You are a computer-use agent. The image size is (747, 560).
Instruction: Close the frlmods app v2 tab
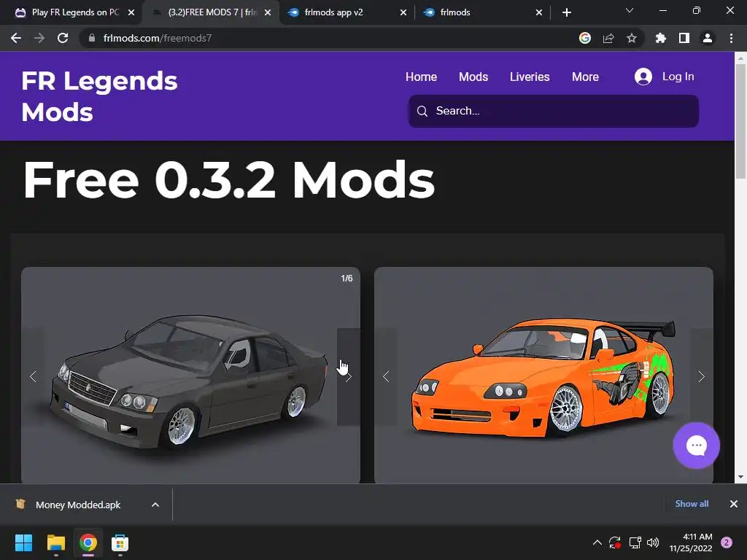tap(403, 12)
